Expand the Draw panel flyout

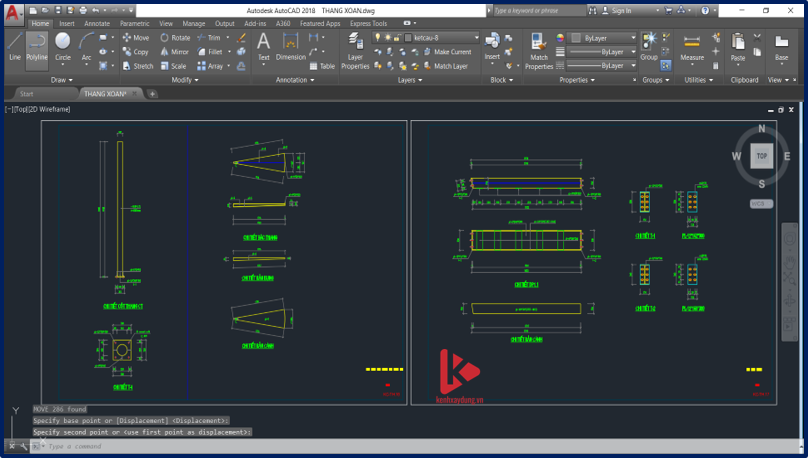click(x=62, y=79)
